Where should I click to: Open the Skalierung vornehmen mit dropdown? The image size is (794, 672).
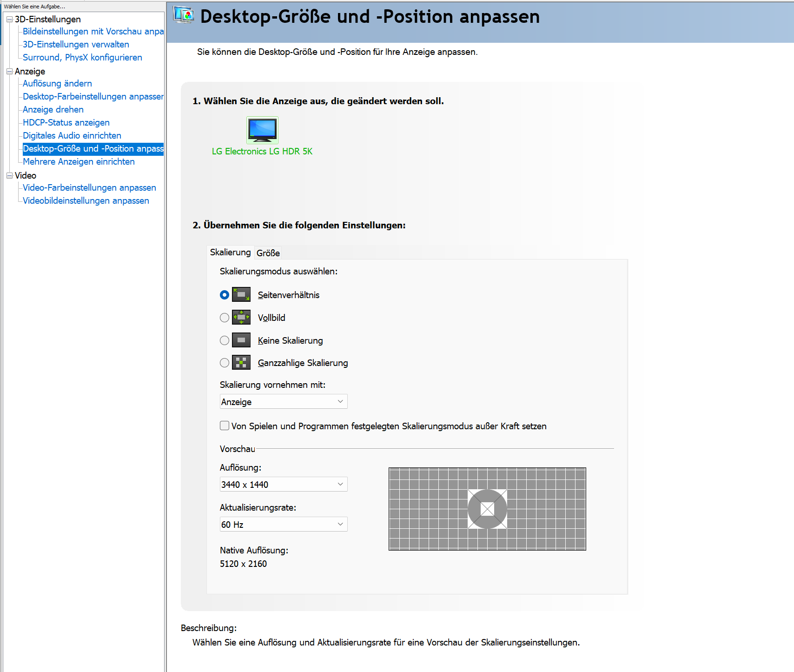pos(284,402)
